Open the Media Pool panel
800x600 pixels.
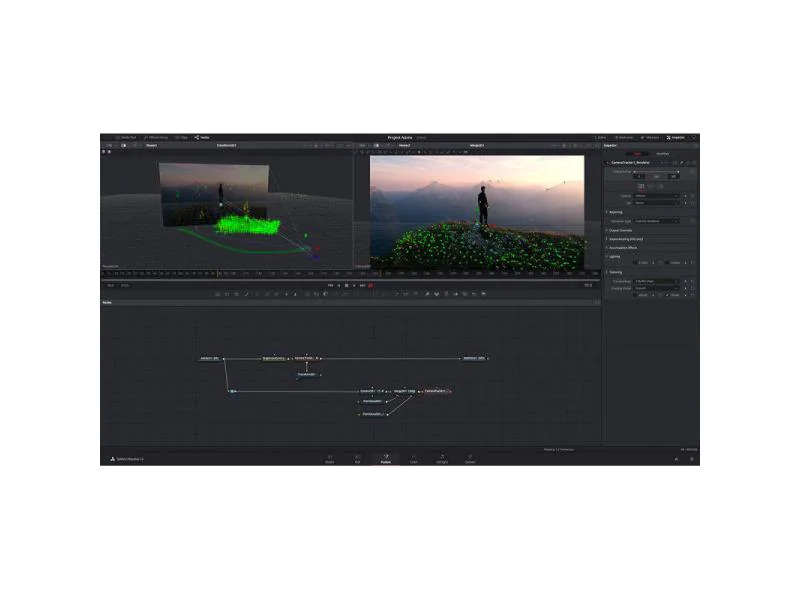coord(126,137)
